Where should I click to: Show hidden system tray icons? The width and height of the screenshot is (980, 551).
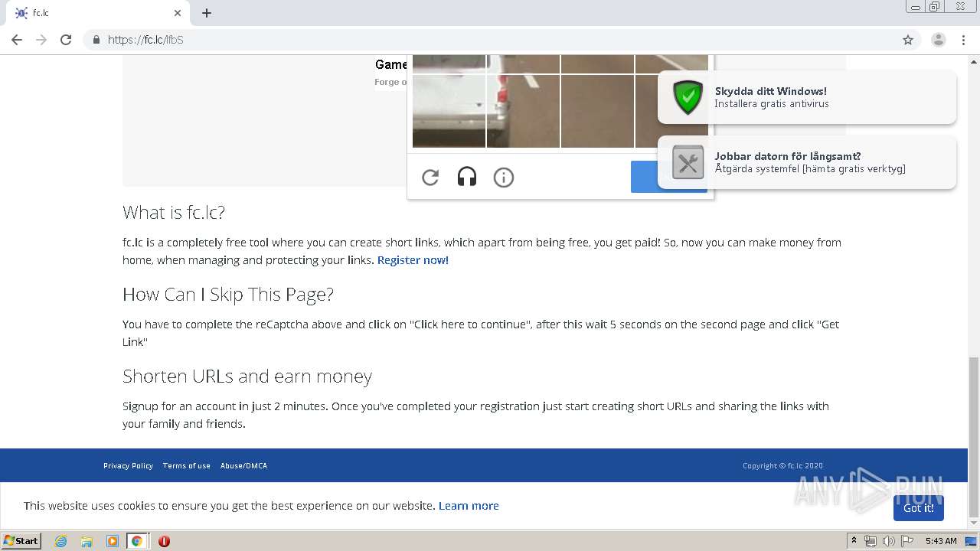854,541
